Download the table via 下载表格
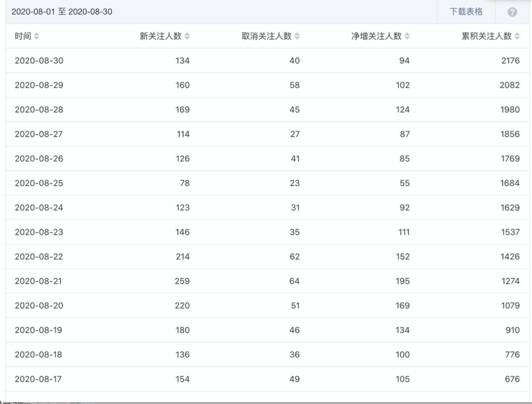532x404 pixels. [x=465, y=12]
